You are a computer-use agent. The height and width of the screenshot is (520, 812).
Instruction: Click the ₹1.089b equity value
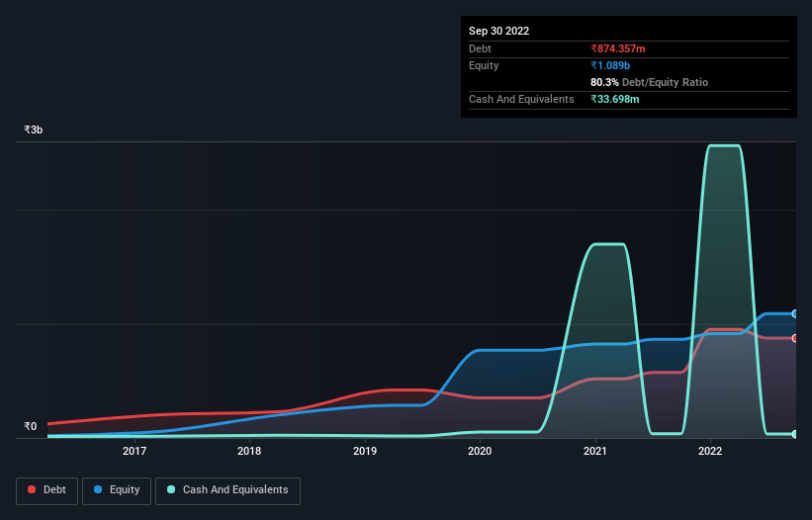(610, 65)
